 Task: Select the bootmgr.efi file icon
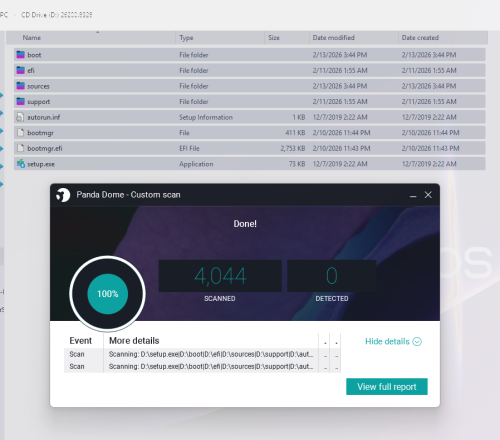(21, 148)
